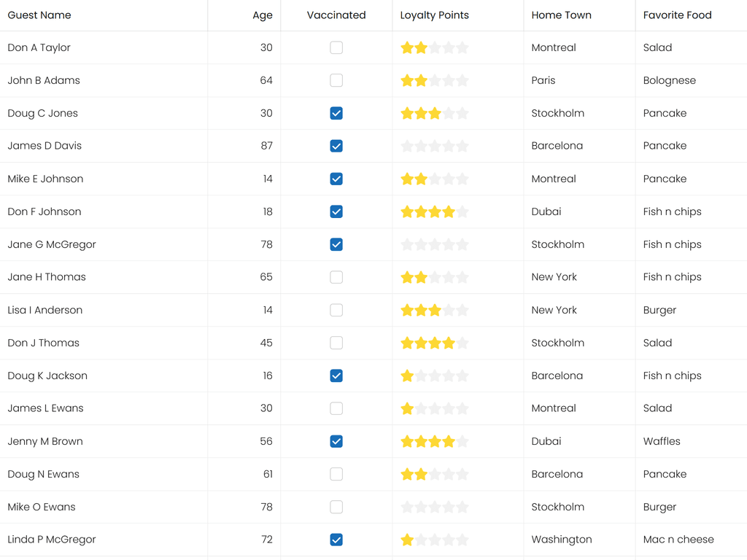Enable Vaccinated checkbox for Lisa I Anderson
Viewport: 747px width, 560px height.
336,311
